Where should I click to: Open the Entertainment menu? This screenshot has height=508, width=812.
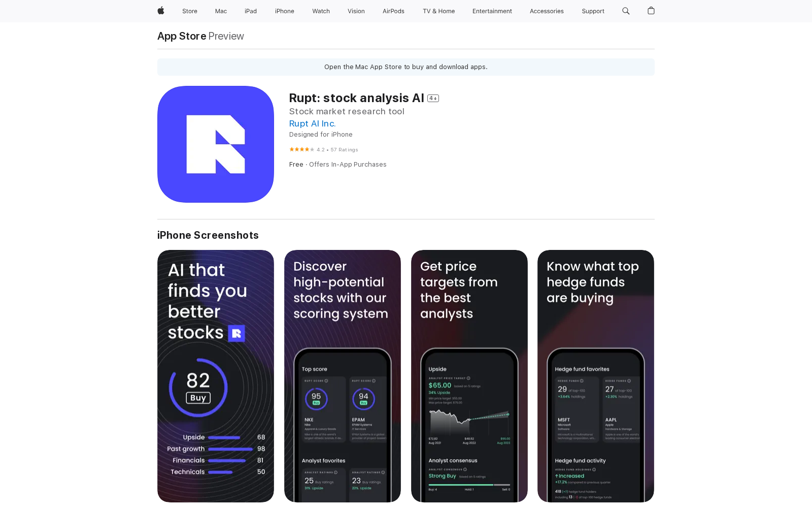[492, 11]
